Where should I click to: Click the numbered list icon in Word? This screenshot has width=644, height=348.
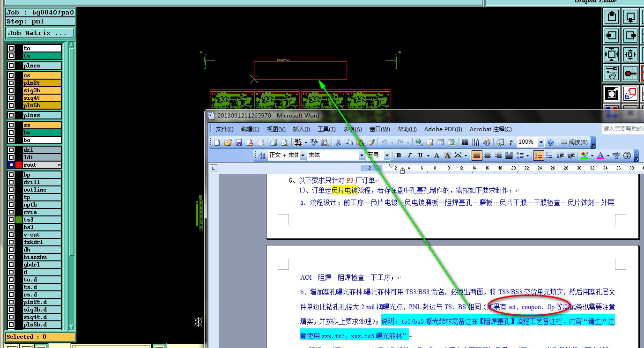[x=539, y=155]
